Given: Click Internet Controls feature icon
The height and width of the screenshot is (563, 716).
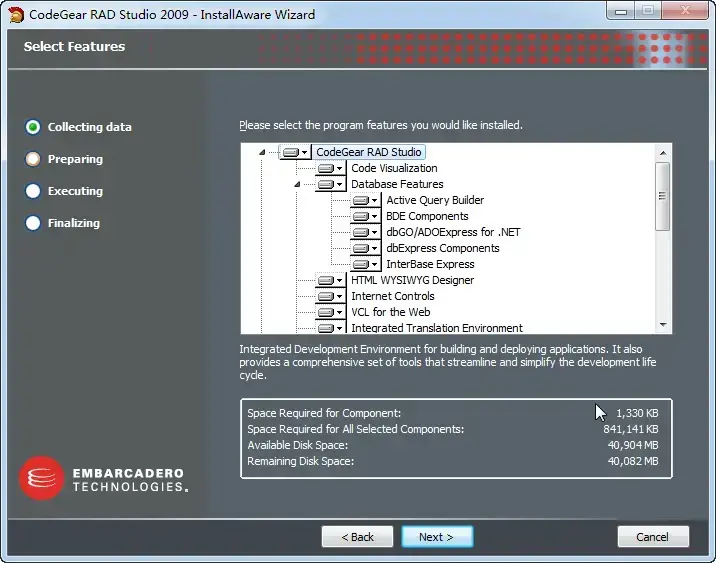Looking at the screenshot, I should (x=330, y=296).
